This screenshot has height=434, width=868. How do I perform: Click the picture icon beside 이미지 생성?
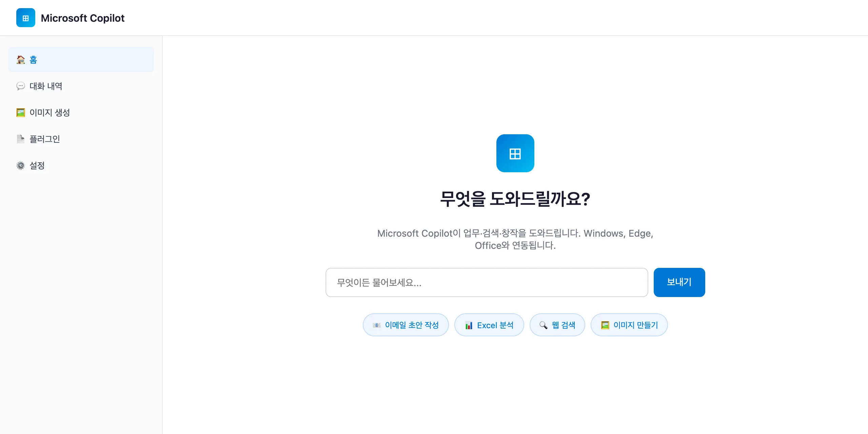coord(21,113)
